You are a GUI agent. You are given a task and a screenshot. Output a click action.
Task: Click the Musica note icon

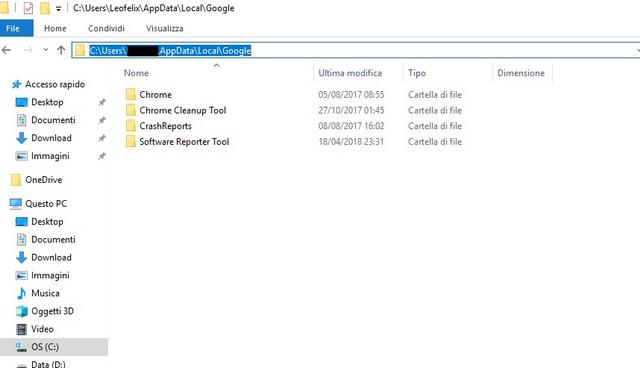coord(21,293)
